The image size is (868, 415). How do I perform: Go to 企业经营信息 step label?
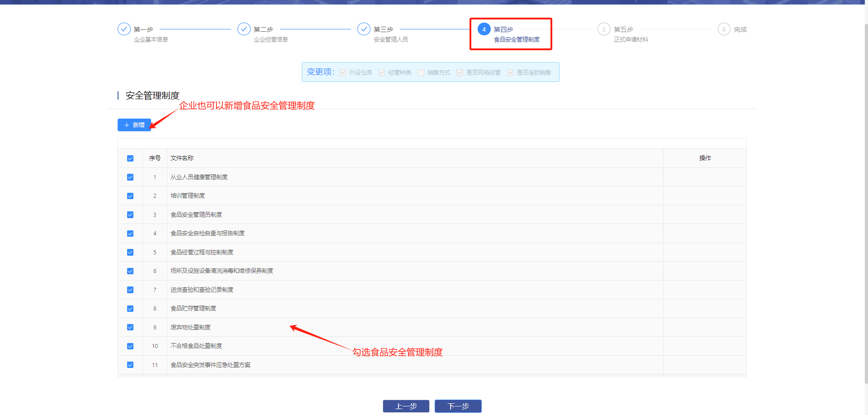point(270,39)
